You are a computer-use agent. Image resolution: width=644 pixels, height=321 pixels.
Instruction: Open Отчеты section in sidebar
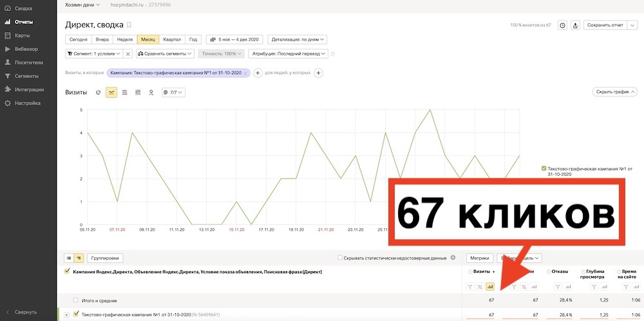(19, 22)
